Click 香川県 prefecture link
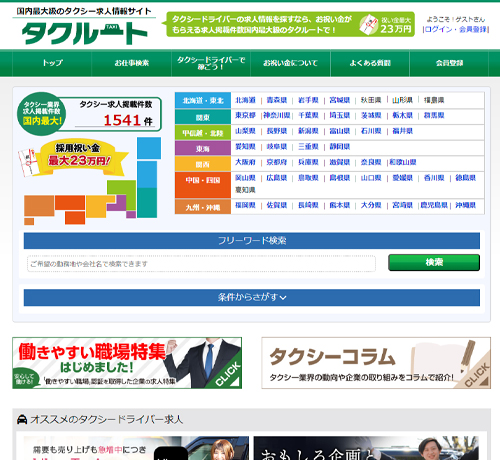 click(434, 178)
